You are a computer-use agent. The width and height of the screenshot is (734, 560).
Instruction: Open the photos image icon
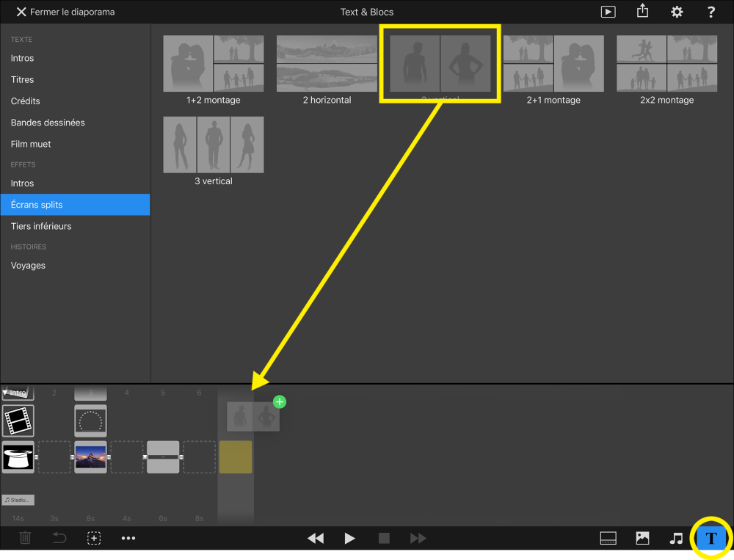(x=642, y=538)
